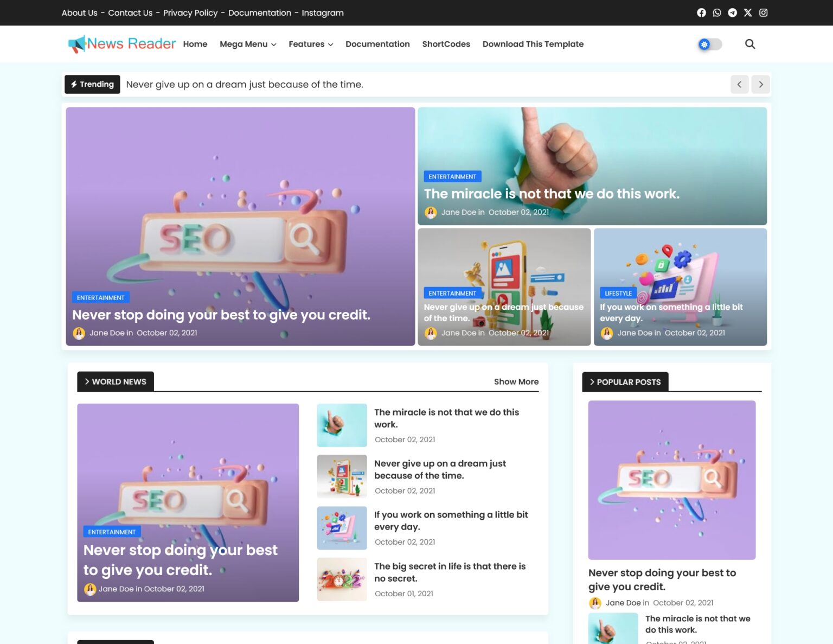Advance trending news with the next arrow
The height and width of the screenshot is (644, 833).
[x=760, y=84]
